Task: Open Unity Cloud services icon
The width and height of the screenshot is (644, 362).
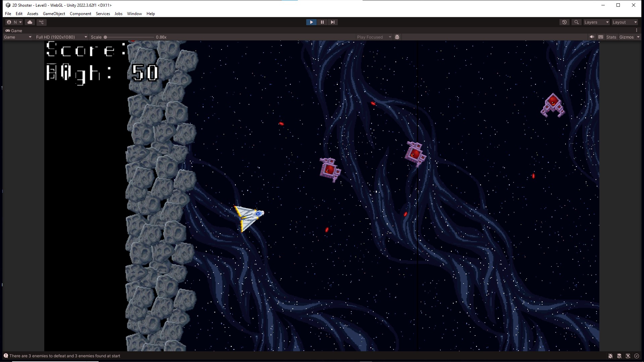Action: 30,22
